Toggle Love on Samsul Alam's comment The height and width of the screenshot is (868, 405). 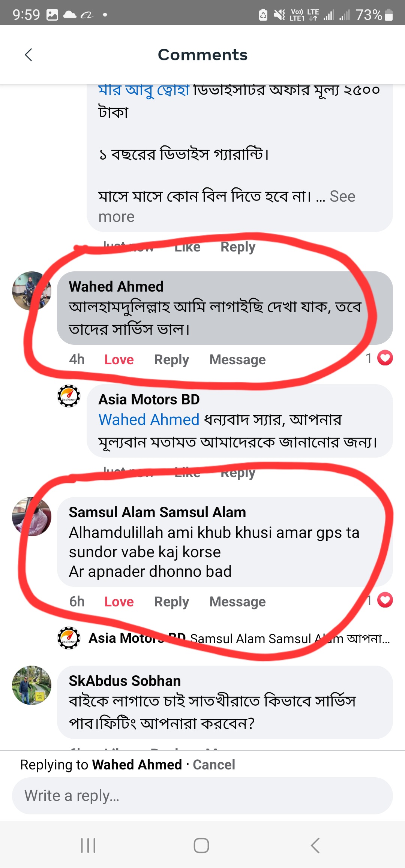click(119, 602)
